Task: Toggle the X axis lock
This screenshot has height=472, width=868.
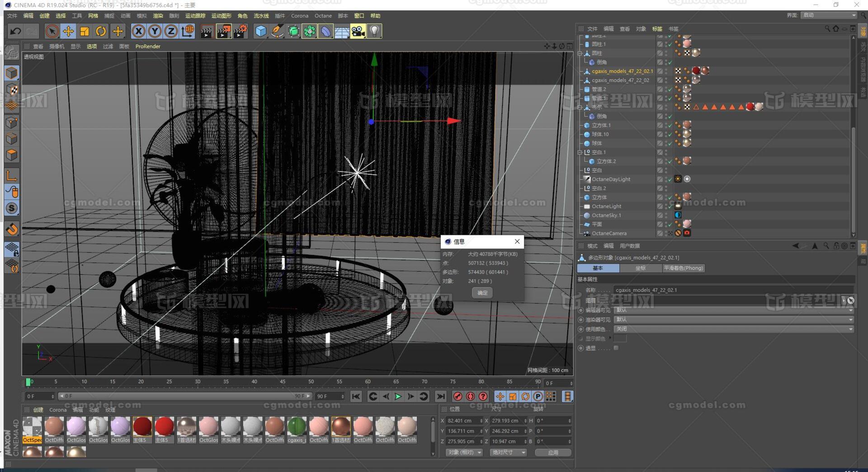Action: coord(138,31)
